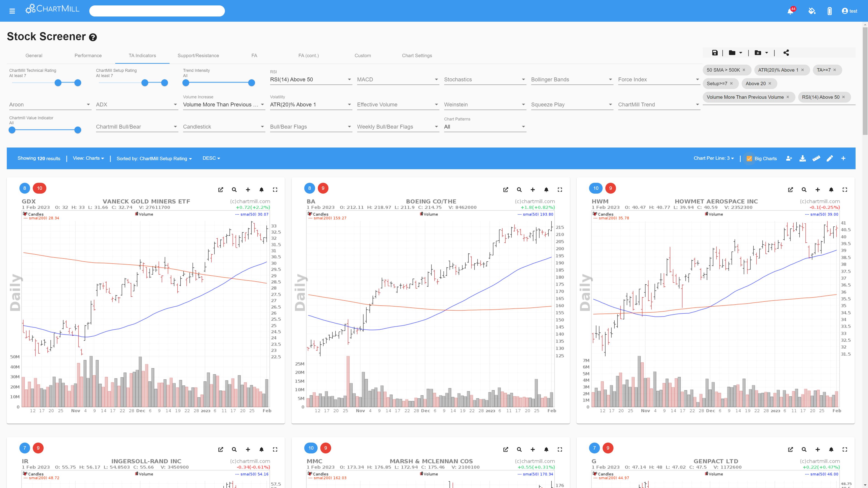Set a price alert on the GDX chart

(x=262, y=190)
